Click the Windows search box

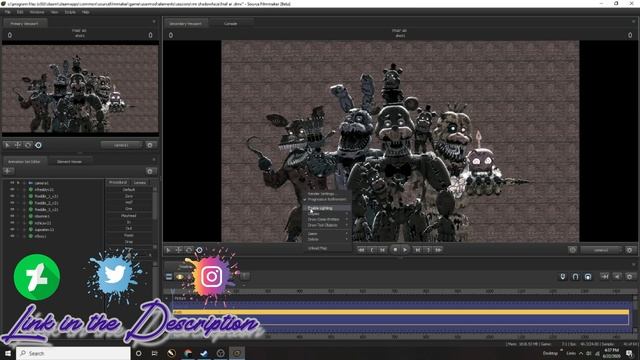tap(73, 353)
